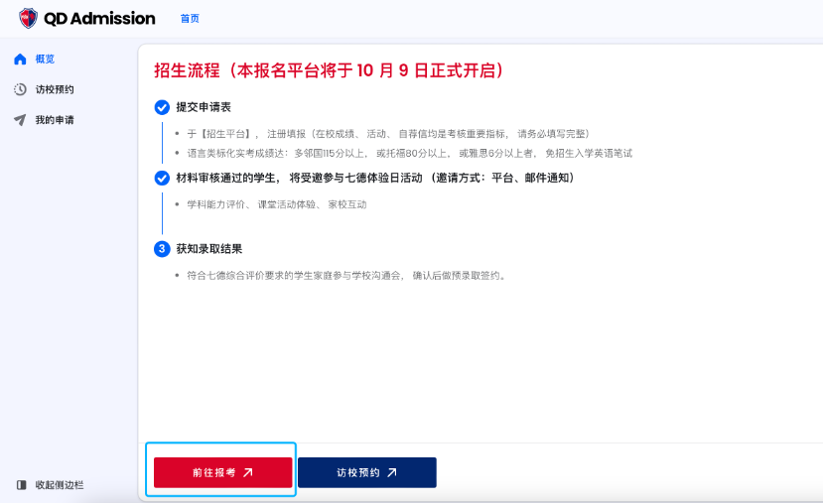
Task: Click arrow icon inside navy 访校预约 button
Action: point(392,473)
